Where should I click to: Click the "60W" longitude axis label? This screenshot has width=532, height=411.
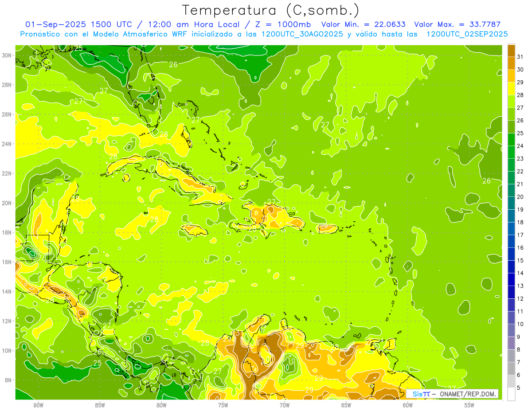pos(408,405)
